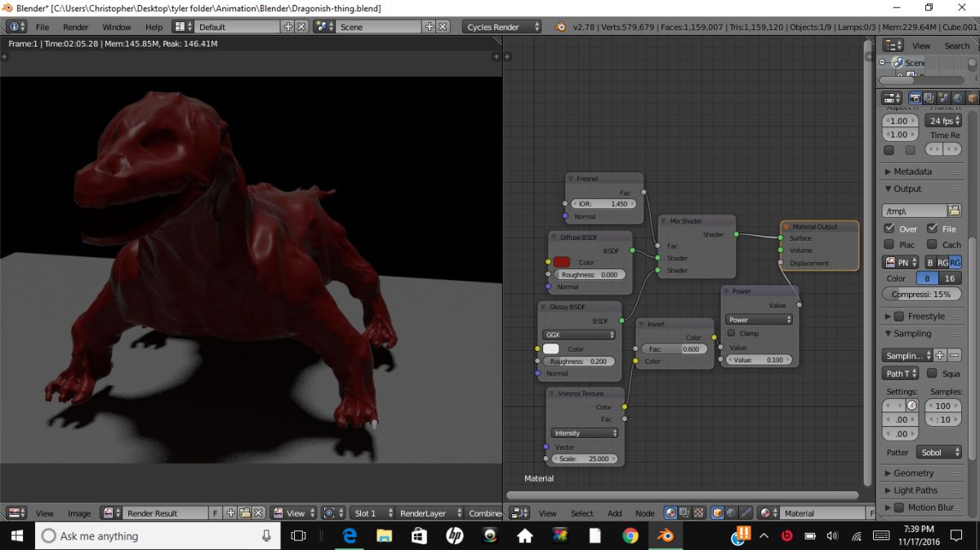
Task: Uncheck the Overwrite checkbox
Action: [x=889, y=228]
